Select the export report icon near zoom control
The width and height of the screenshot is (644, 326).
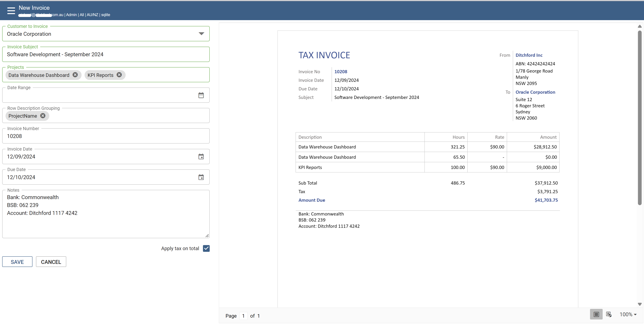[609, 314]
